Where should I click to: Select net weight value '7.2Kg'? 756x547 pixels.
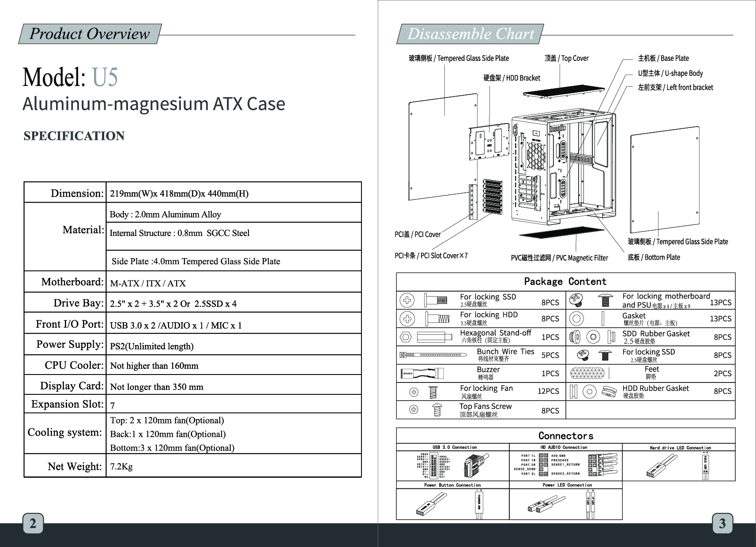coord(121,467)
